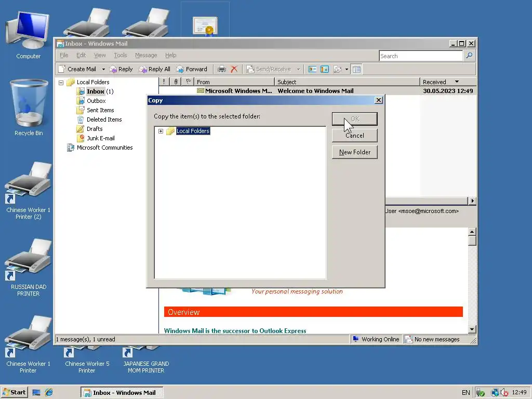Screen dimensions: 532x399
Task: Click Show Desktop quick launch icon
Action: point(36,393)
